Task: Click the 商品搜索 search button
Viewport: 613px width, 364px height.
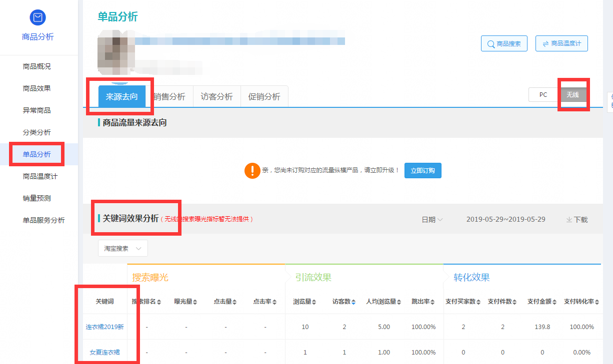Action: pos(504,44)
